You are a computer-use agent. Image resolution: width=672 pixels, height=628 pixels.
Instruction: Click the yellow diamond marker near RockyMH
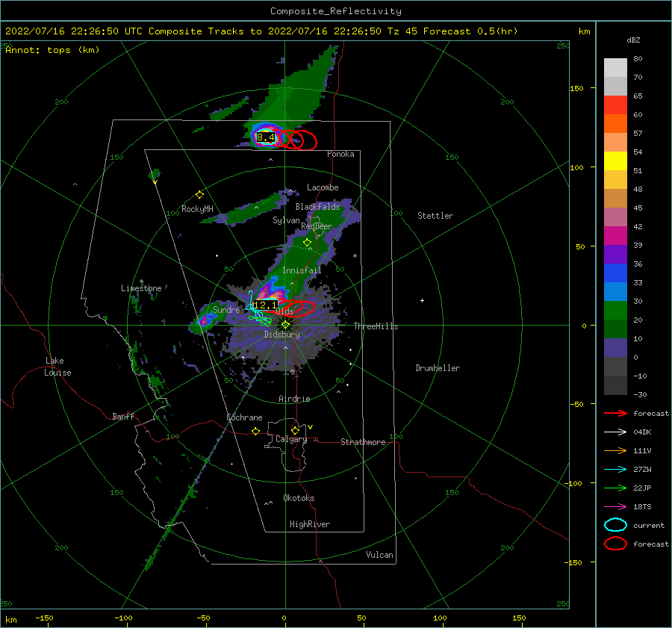pyautogui.click(x=199, y=195)
